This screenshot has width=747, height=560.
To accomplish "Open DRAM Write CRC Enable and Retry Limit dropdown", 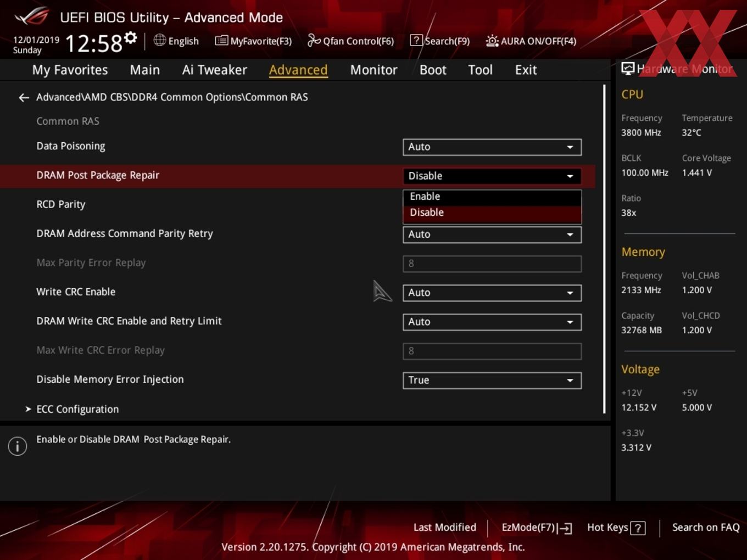I will click(x=492, y=322).
